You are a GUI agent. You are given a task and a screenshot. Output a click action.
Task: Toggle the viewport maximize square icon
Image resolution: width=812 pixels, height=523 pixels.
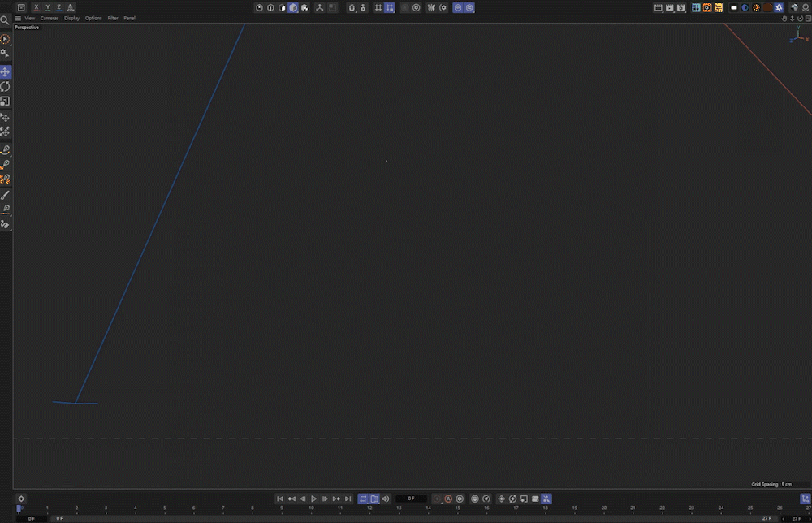(808, 19)
